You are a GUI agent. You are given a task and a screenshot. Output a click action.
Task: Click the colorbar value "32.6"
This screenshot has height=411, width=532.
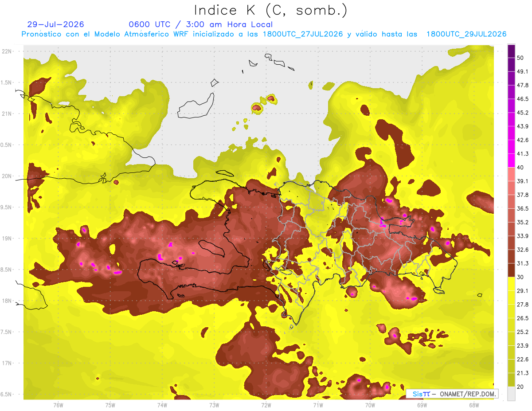coord(523,250)
